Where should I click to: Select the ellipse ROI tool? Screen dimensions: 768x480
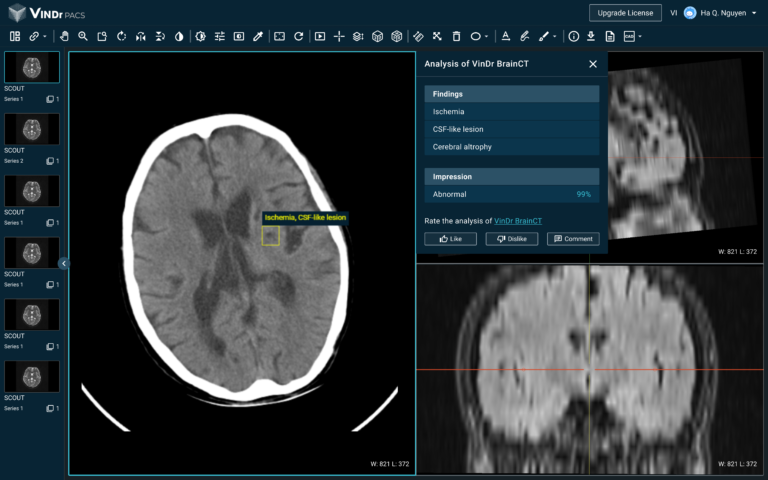pos(475,36)
